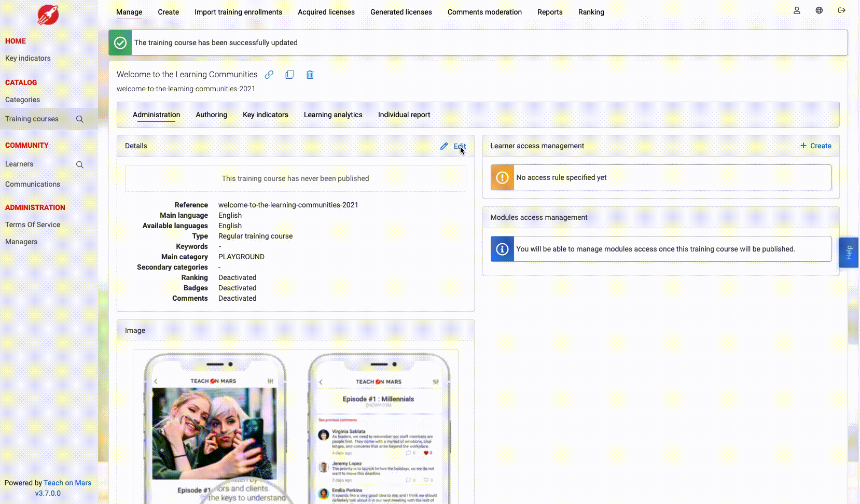The width and height of the screenshot is (860, 504).
Task: Search training courses magnifier icon
Action: click(x=80, y=119)
